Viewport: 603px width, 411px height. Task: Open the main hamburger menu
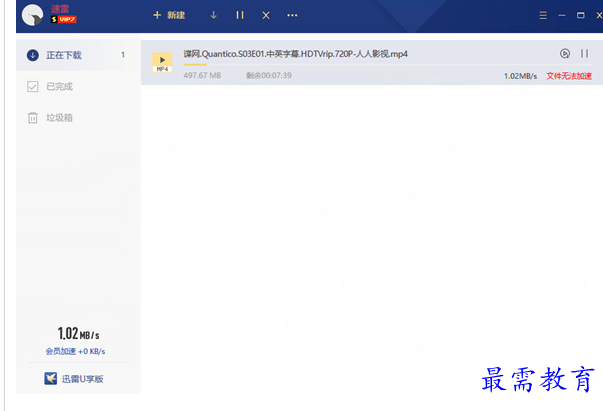click(x=543, y=15)
